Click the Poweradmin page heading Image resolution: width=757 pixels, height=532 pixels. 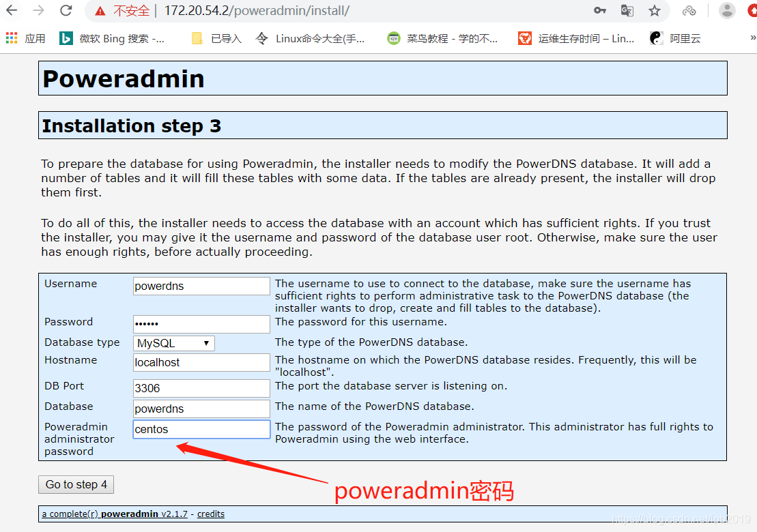click(x=124, y=78)
